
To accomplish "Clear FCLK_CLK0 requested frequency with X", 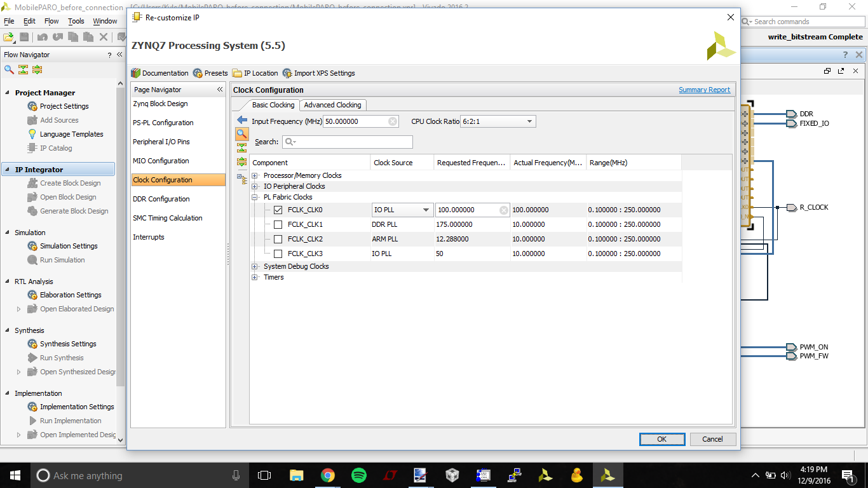I will click(x=503, y=210).
